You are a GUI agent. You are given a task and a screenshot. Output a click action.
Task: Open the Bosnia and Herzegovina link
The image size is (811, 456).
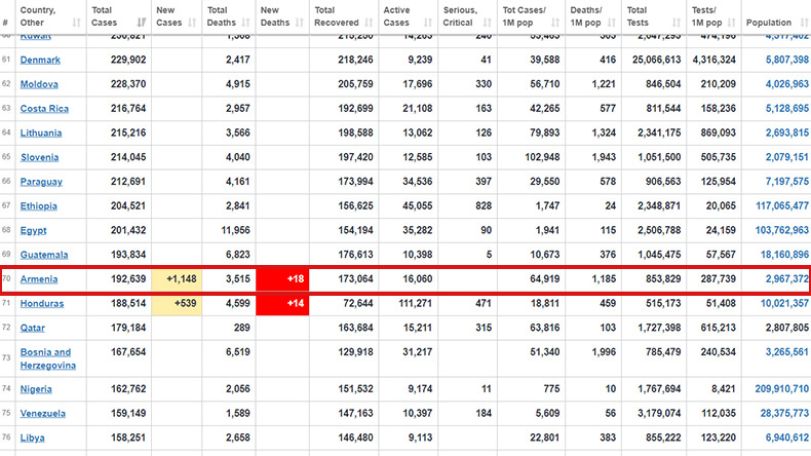48,359
